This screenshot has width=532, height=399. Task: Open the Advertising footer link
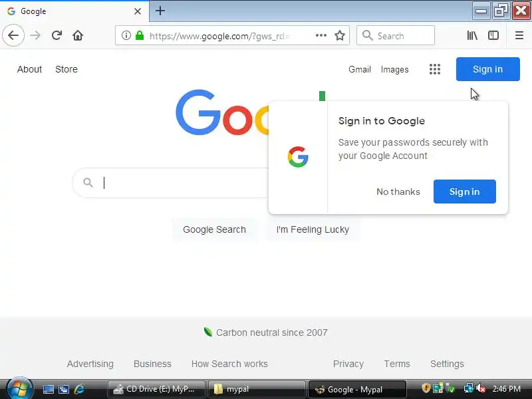pyautogui.click(x=90, y=364)
